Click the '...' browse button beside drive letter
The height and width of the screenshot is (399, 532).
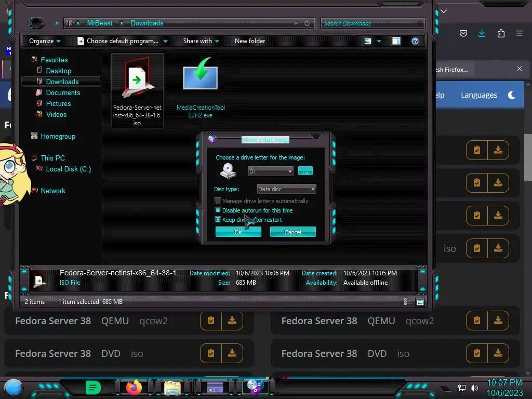pyautogui.click(x=305, y=171)
